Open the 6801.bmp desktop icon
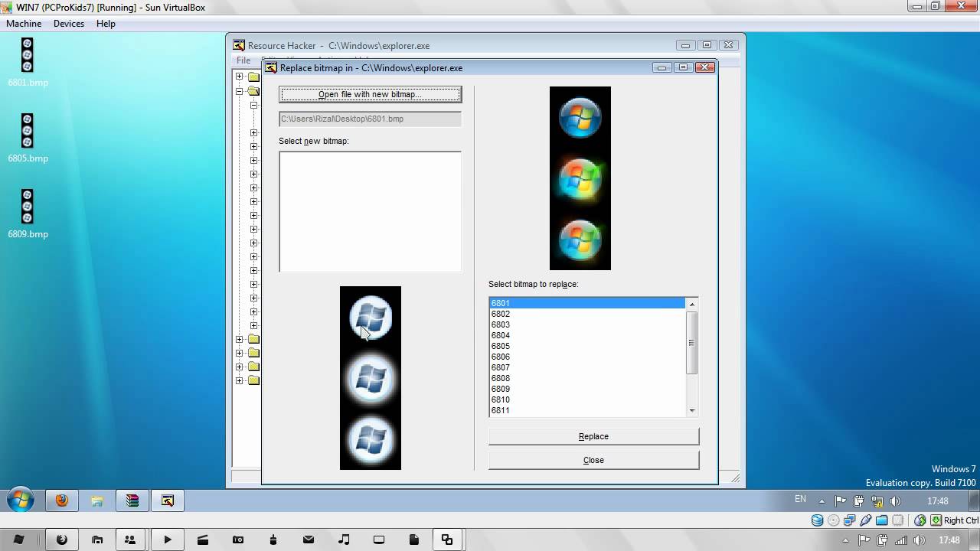Screen dimensions: 980x551 [x=28, y=56]
